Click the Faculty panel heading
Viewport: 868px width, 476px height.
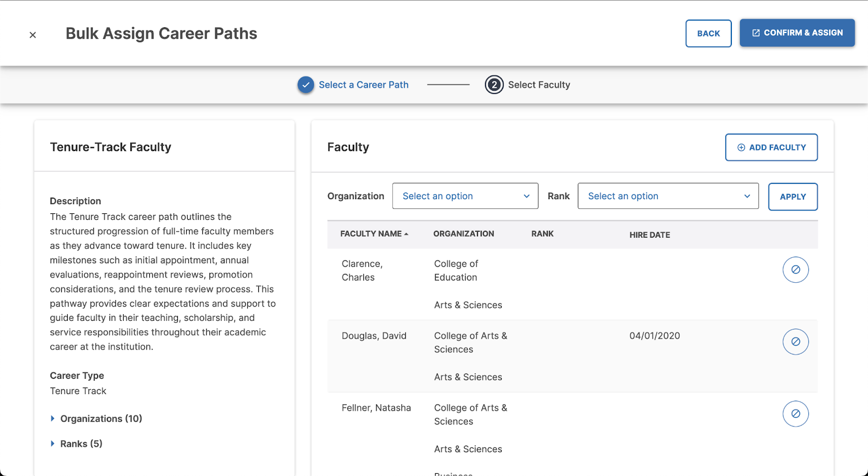[x=348, y=147]
